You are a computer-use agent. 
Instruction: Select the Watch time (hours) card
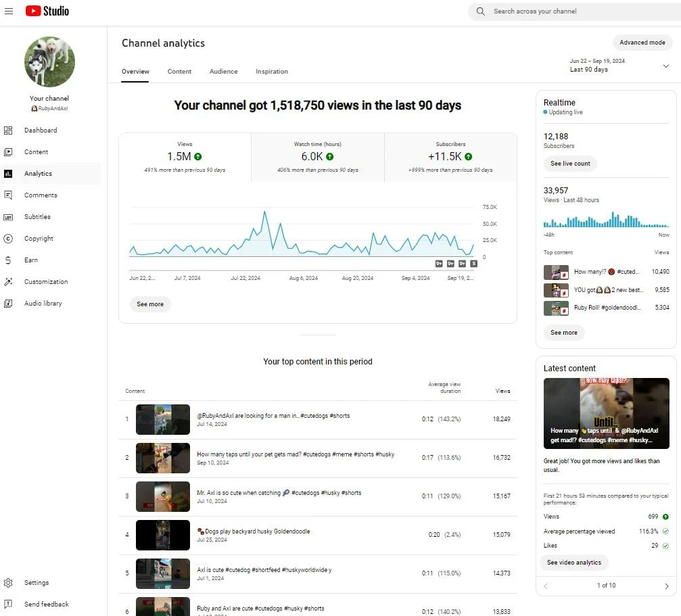317,157
